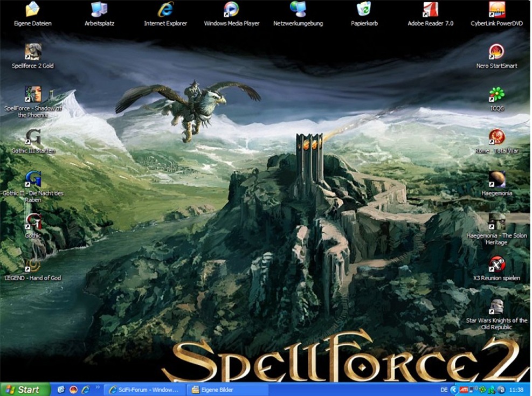Switch to SciFi-Forum browser window in taskbar
532x396 pixels.
(144, 390)
